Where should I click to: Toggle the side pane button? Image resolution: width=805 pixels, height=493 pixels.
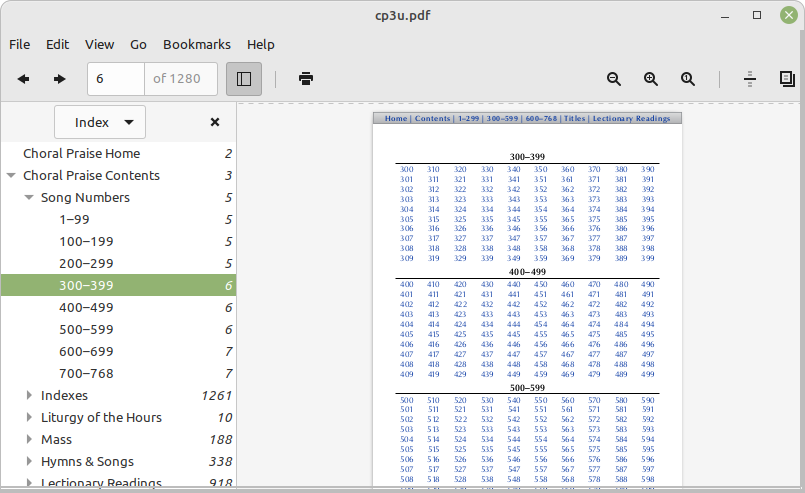point(244,79)
